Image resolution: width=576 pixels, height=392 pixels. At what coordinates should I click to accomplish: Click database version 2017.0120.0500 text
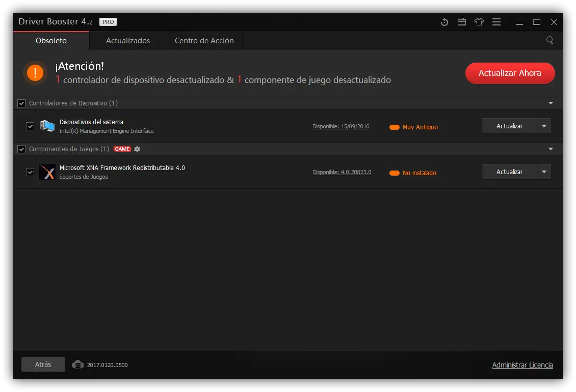pos(107,365)
